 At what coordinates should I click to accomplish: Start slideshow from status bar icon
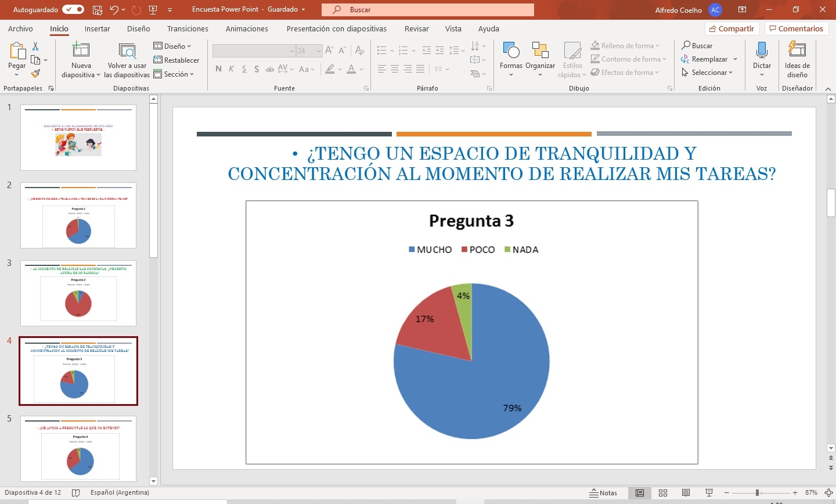click(x=709, y=493)
